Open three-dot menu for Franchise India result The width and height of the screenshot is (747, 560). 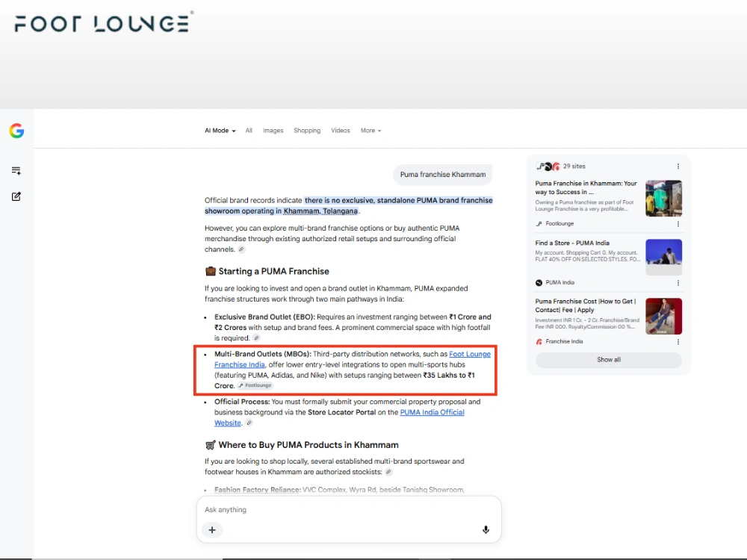(678, 342)
